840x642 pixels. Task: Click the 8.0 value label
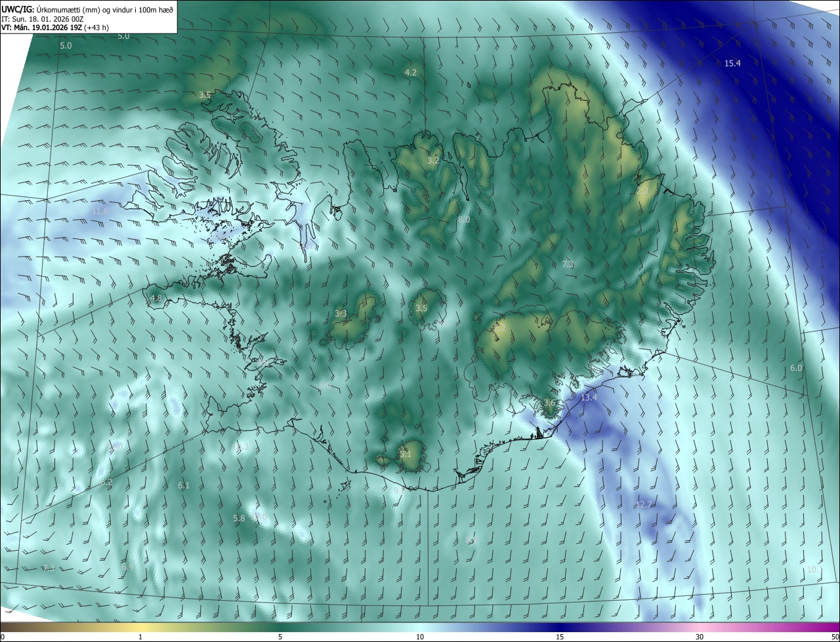464,219
